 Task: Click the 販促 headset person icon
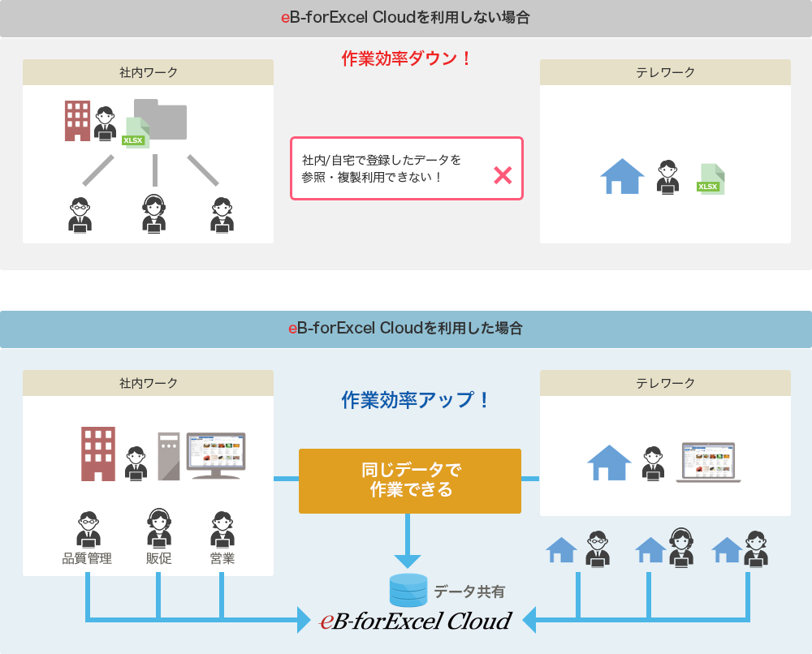159,527
